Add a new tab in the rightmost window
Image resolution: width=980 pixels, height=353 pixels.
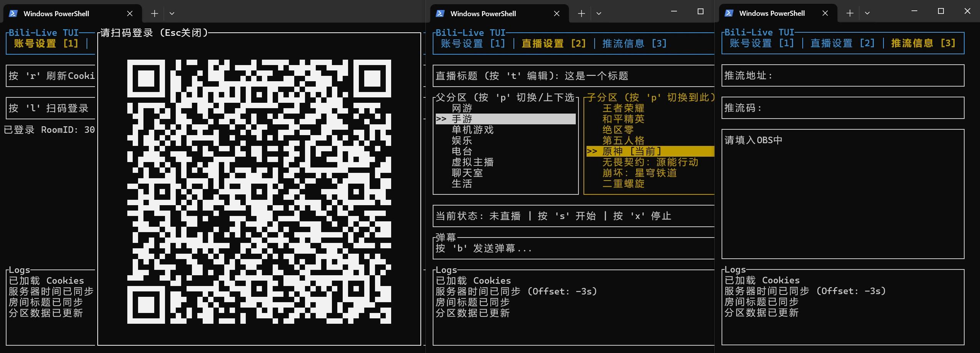coord(850,13)
